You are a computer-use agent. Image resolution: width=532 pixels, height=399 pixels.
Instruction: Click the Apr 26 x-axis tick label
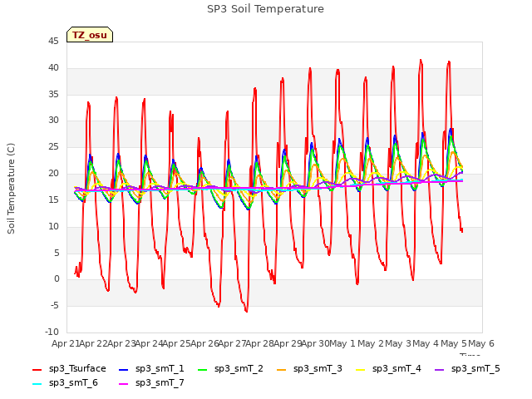click(x=204, y=343)
